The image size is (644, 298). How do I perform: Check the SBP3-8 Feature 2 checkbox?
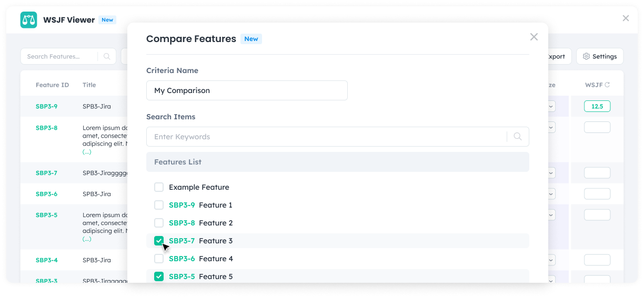159,223
